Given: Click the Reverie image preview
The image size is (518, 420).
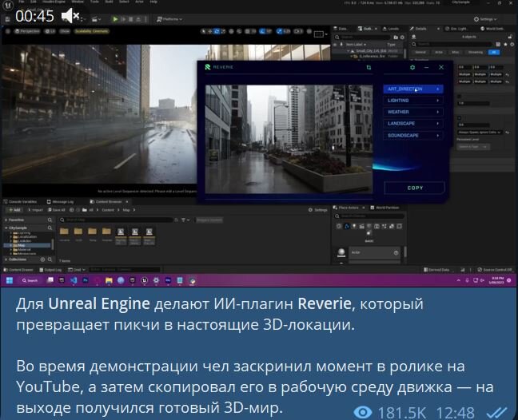Looking at the screenshot, I should tap(288, 137).
